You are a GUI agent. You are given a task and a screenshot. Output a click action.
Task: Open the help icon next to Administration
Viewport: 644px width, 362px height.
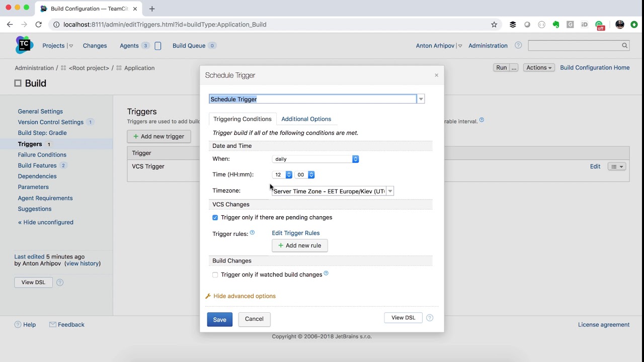(x=518, y=45)
